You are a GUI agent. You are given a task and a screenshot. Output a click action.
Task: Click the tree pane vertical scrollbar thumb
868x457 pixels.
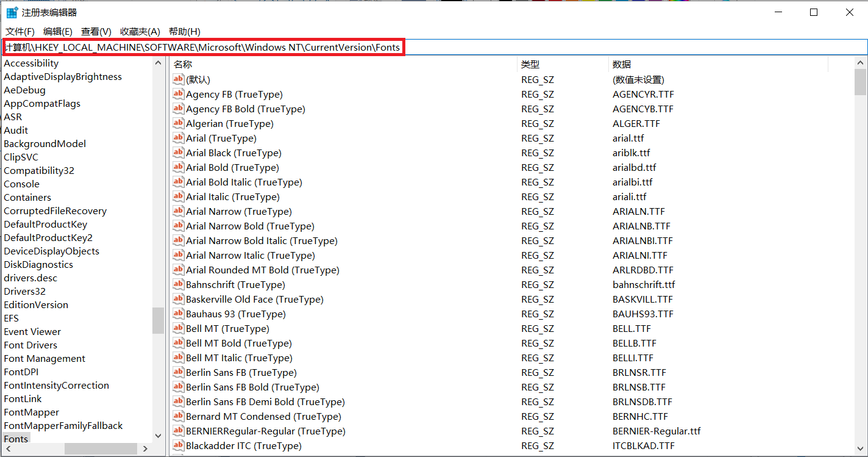[158, 320]
